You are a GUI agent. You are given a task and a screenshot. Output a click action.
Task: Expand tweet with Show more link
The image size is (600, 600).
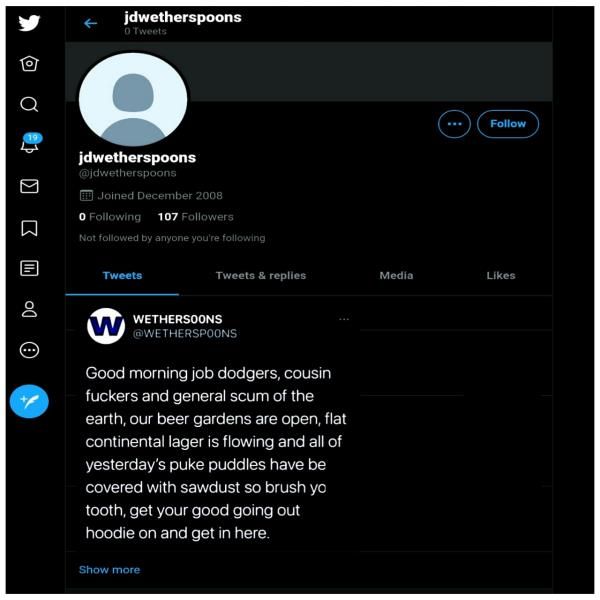pos(109,569)
